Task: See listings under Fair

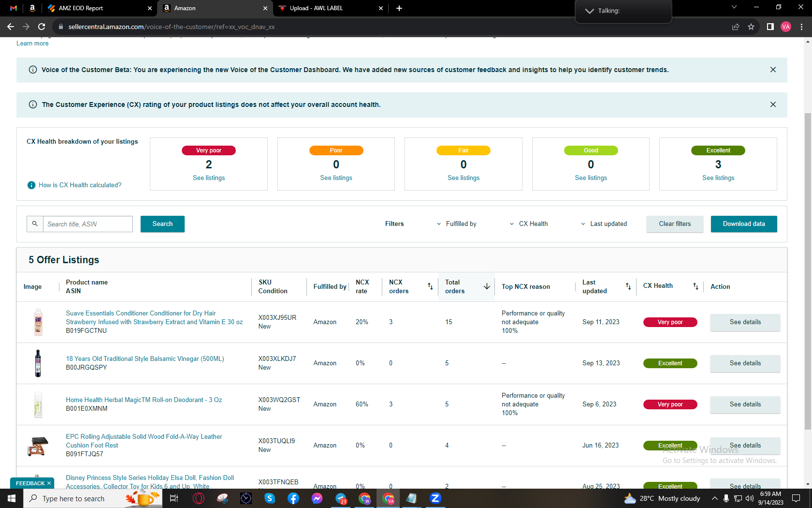Action: 464,178
